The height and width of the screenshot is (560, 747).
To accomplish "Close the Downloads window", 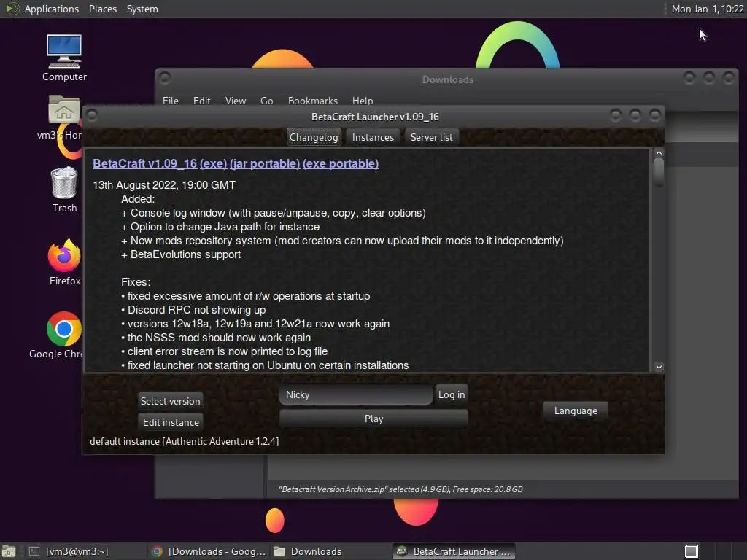I will coord(728,77).
